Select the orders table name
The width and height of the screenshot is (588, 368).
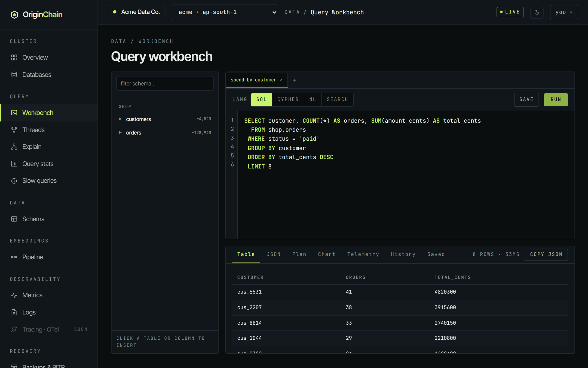[x=133, y=133]
